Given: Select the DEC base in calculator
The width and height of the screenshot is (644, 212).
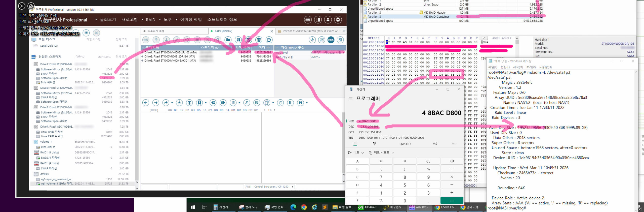Looking at the screenshot, I should [351, 127].
